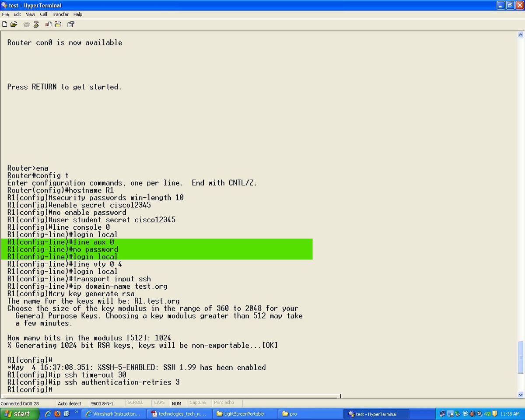Viewport: 525px width, 420px height.
Task: Switch to the Wireshark Instruction taskbar window
Action: 114,414
